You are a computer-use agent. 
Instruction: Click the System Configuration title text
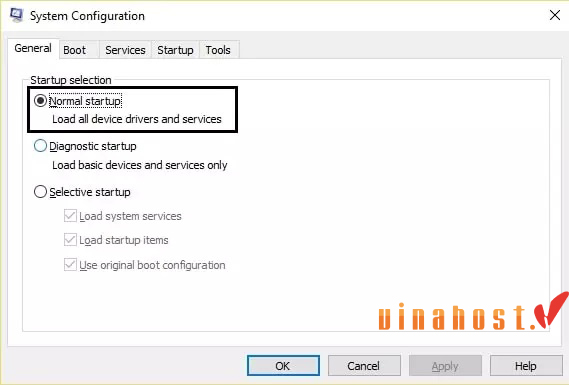pyautogui.click(x=87, y=16)
